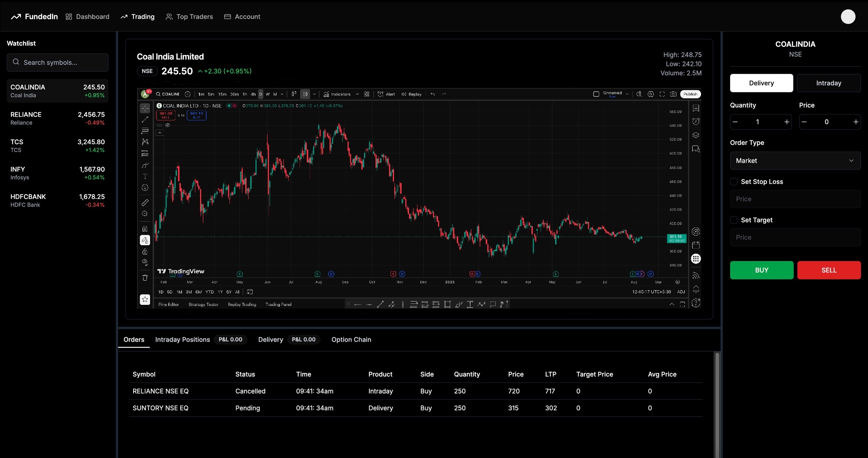Click the green BUY button
Viewport: 868px width, 458px height.
[x=761, y=270]
